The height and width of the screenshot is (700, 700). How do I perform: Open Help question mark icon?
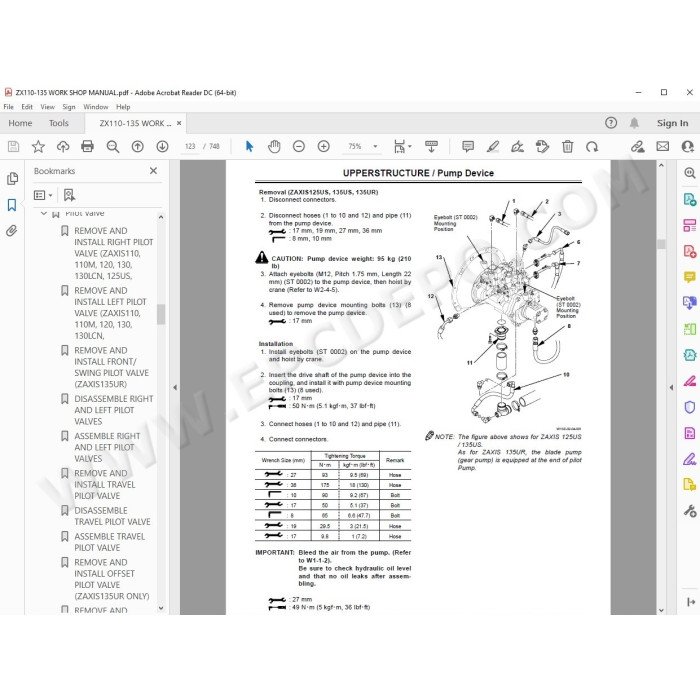611,123
